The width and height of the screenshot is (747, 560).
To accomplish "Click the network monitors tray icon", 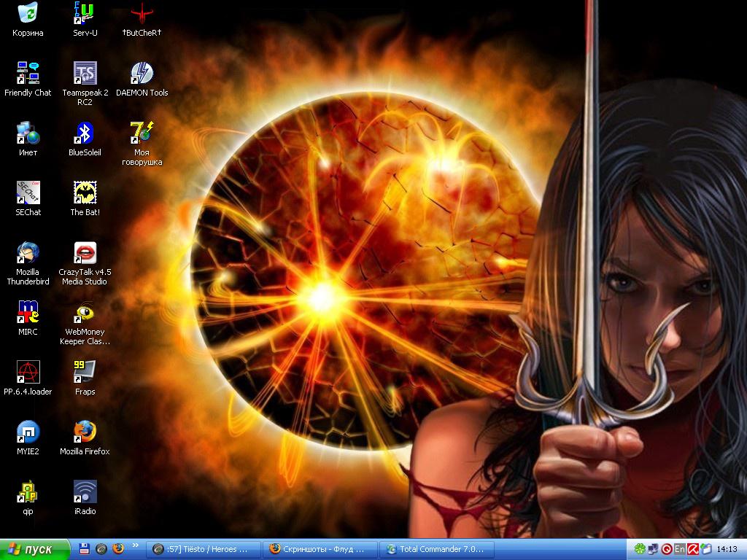I will pos(653,549).
